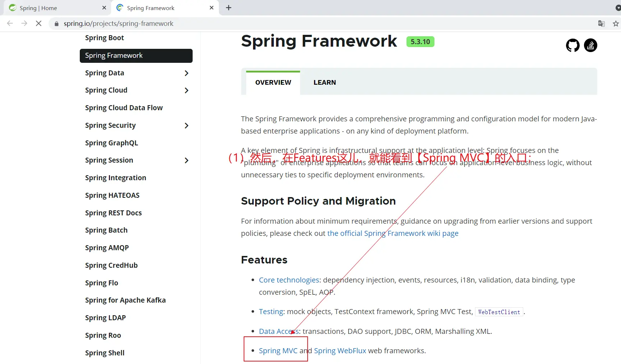This screenshot has width=621, height=364.
Task: Open the Stack Overflow icon link
Action: [x=590, y=45]
